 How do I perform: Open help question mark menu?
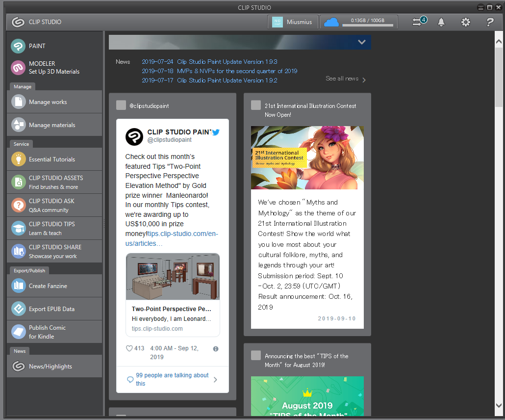coord(490,22)
